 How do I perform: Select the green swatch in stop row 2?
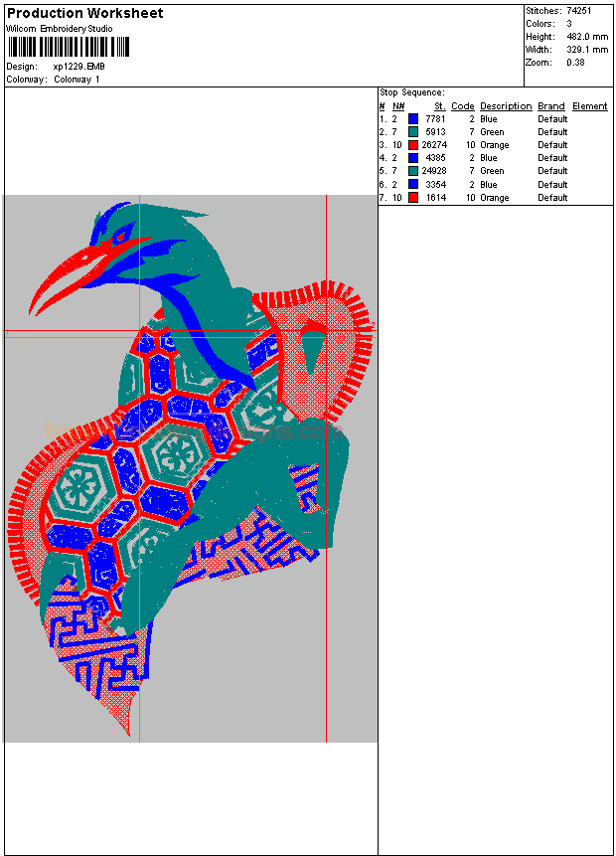[x=412, y=132]
